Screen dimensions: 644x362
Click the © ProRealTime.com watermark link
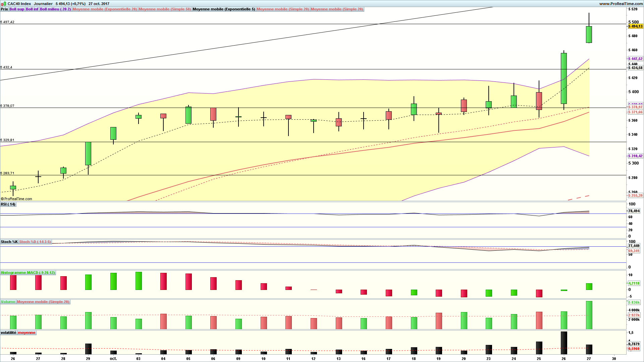[x=17, y=199]
